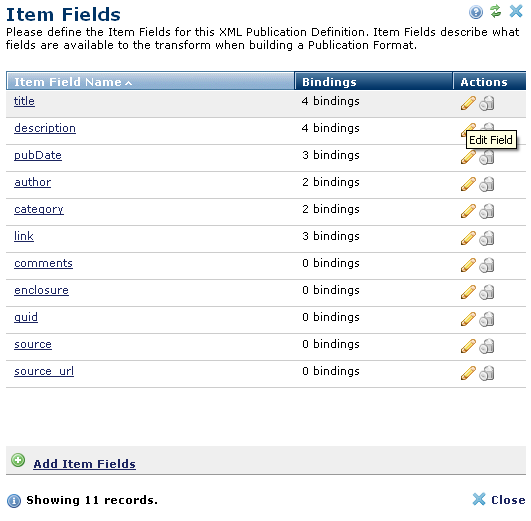Edit the guid field with pencil icon
The width and height of the screenshot is (531, 521).
click(468, 319)
